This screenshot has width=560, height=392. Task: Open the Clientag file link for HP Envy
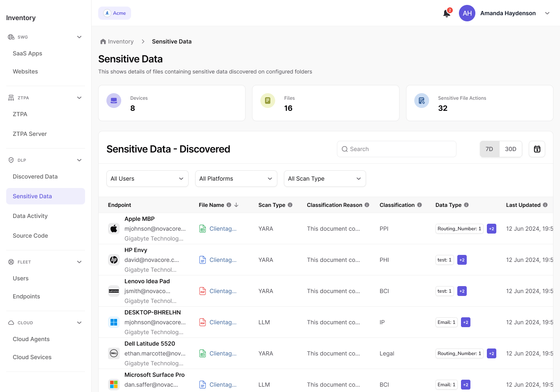click(x=223, y=260)
